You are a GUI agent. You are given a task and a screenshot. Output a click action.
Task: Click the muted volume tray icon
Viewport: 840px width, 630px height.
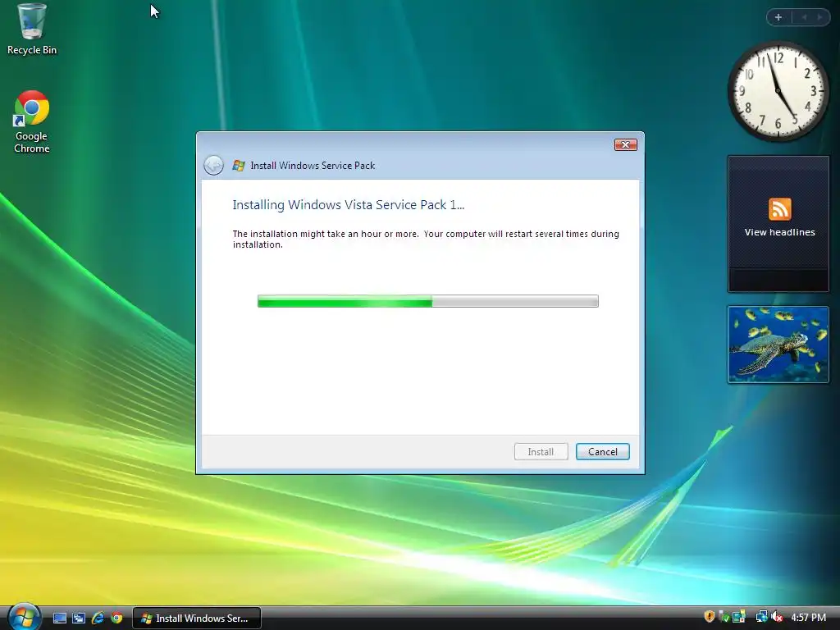[776, 617]
